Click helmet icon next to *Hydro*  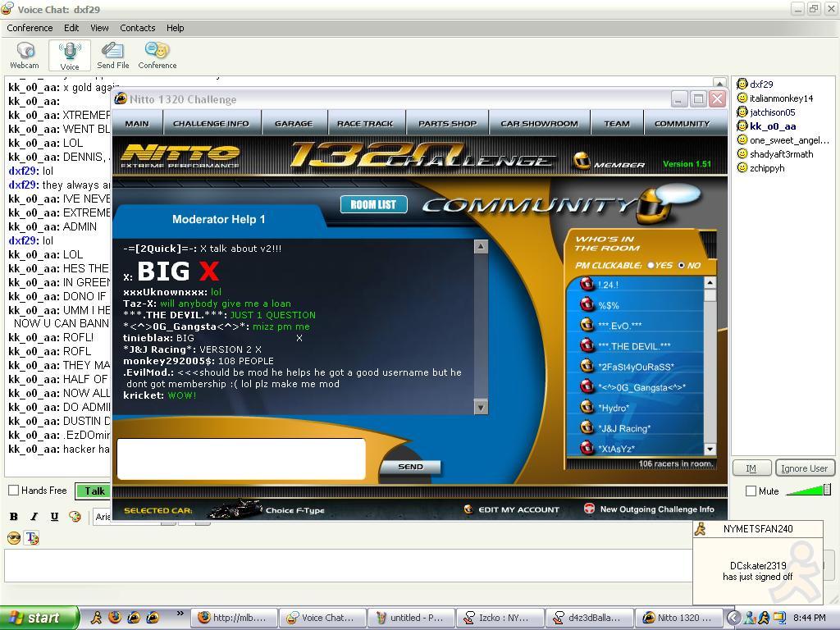click(587, 407)
